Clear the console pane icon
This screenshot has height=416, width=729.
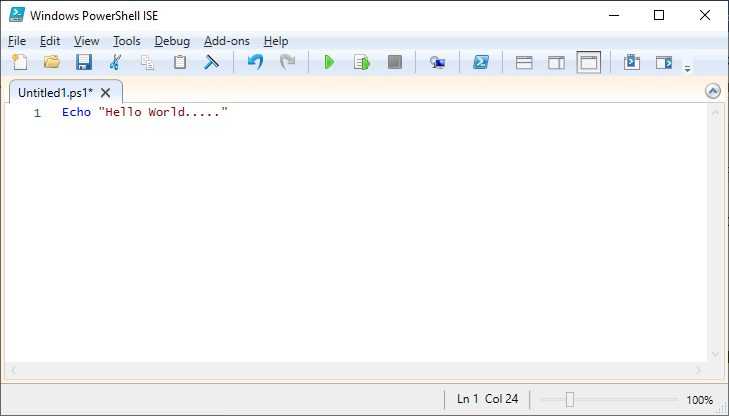tap(212, 62)
